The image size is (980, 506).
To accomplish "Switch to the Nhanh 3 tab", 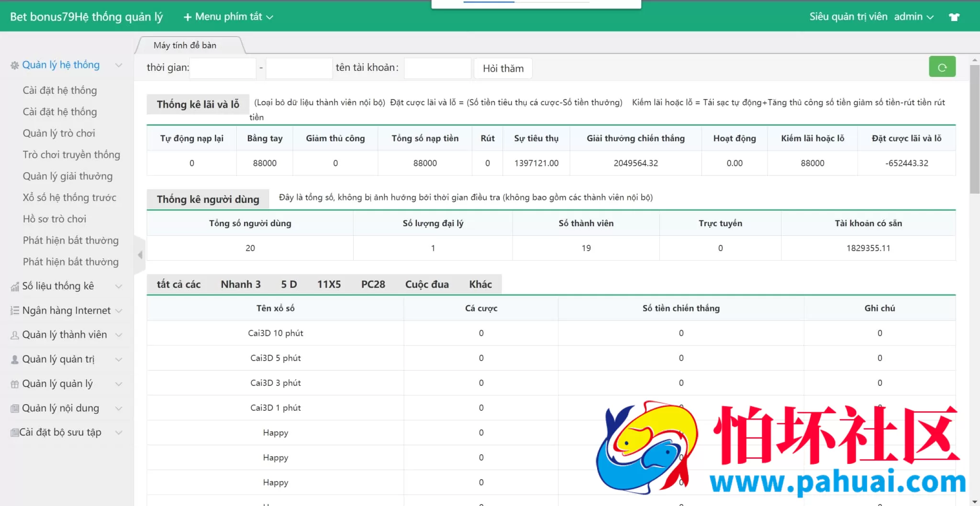I will tap(240, 285).
